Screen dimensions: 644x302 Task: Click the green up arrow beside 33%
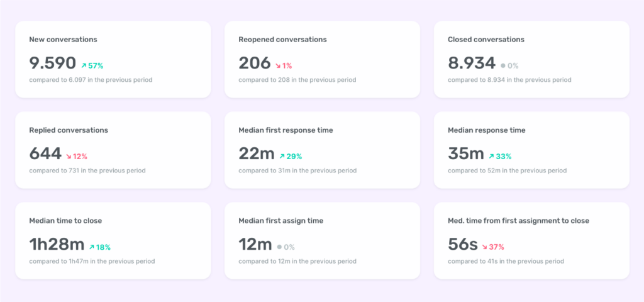coord(492,156)
